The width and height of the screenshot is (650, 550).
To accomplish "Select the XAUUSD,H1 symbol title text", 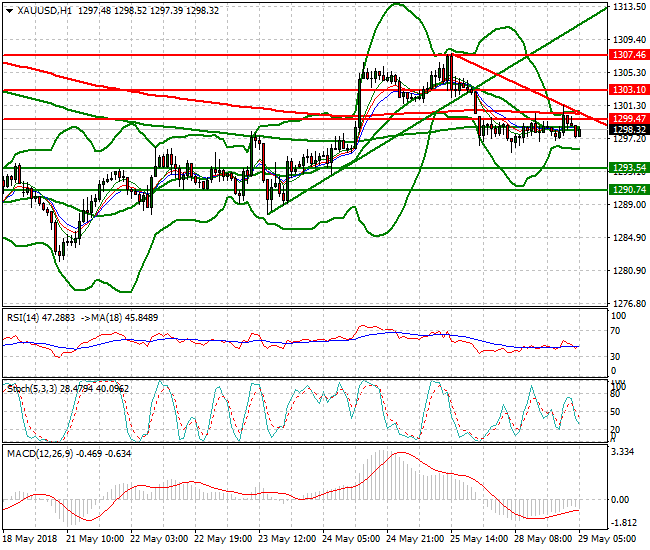I will (44, 11).
